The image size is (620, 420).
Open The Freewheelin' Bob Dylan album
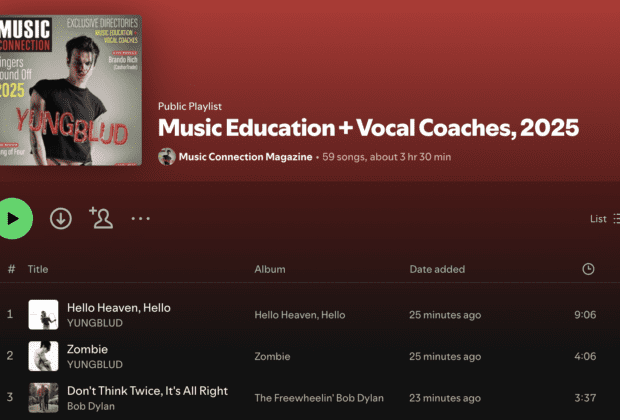(x=319, y=398)
